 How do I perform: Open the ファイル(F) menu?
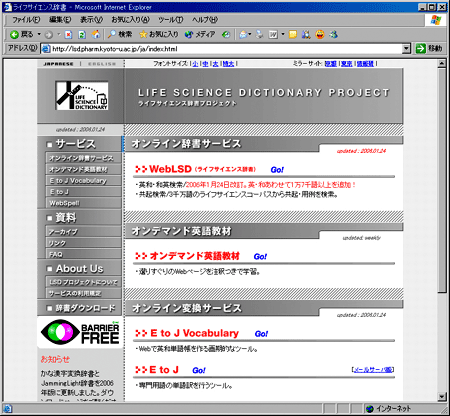(x=26, y=20)
